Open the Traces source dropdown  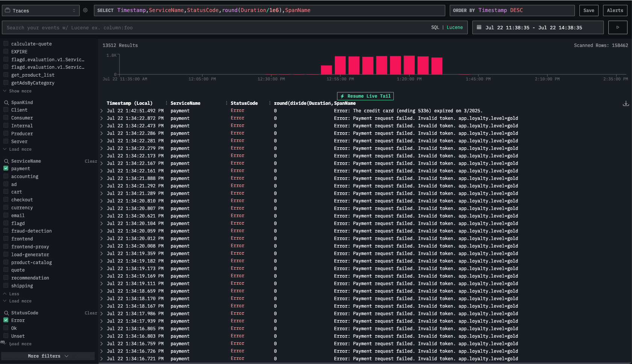click(x=41, y=11)
